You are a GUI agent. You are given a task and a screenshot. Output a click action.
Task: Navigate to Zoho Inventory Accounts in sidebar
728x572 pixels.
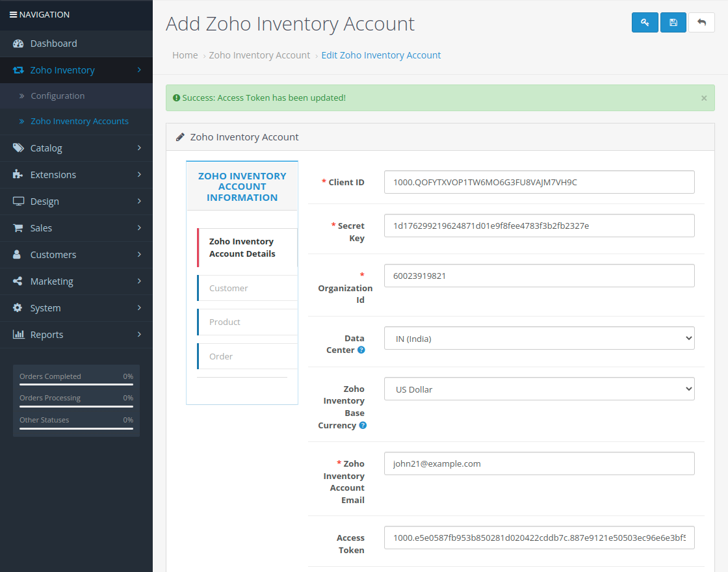point(79,122)
